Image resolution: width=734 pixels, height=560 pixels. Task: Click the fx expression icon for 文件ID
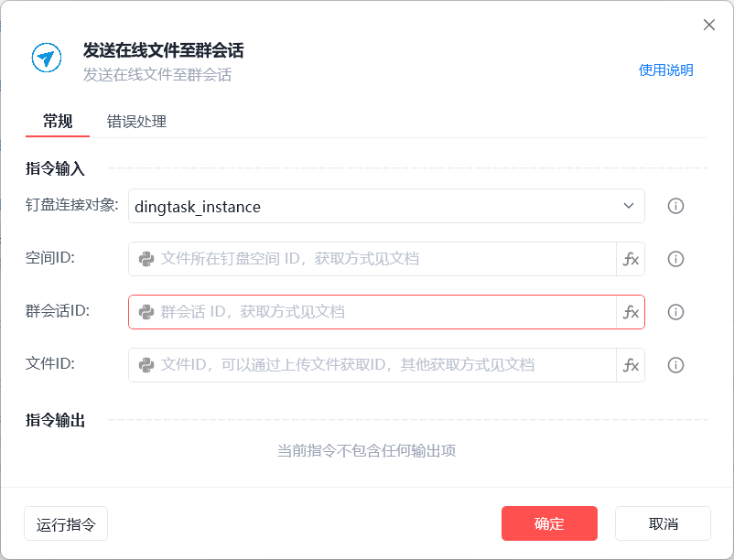point(631,365)
